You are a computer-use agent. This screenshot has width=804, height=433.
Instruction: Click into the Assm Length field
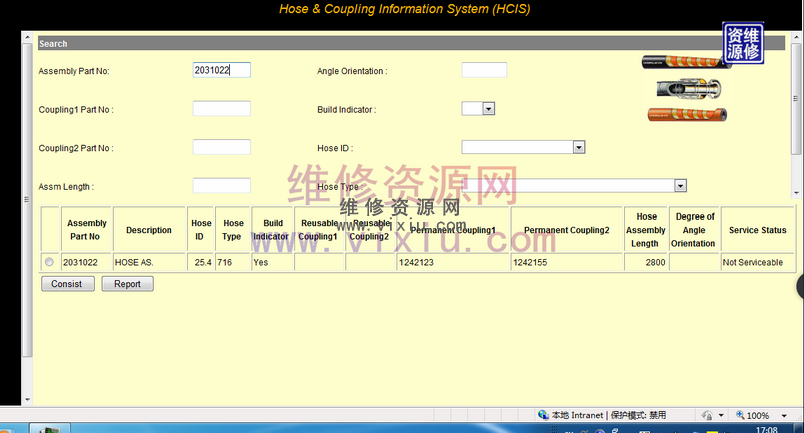(221, 185)
